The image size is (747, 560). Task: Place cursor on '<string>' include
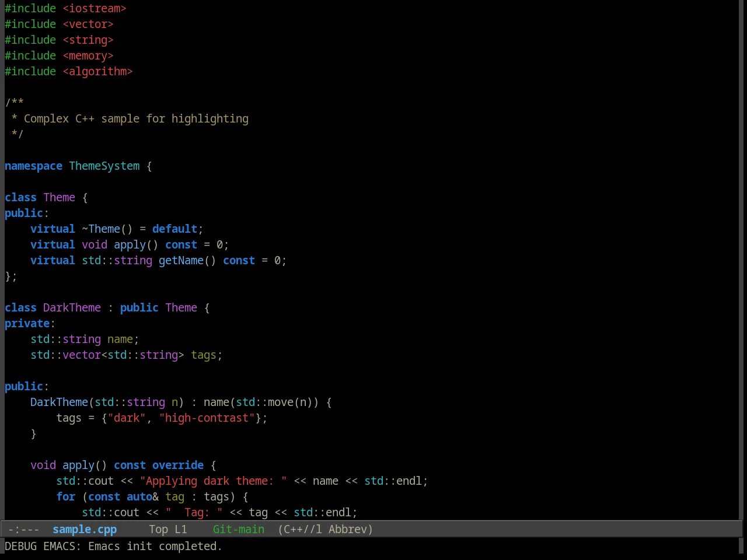tap(88, 40)
